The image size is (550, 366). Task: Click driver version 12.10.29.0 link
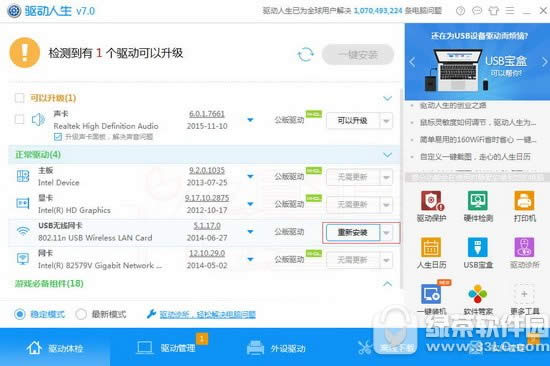tap(207, 253)
